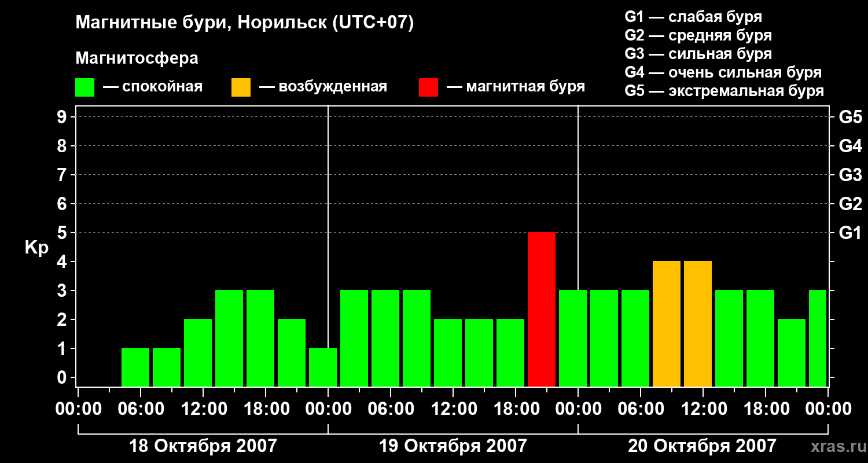This screenshot has height=463, width=868.
Task: Click the '18 Октября 2007' date label
Action: (x=203, y=446)
